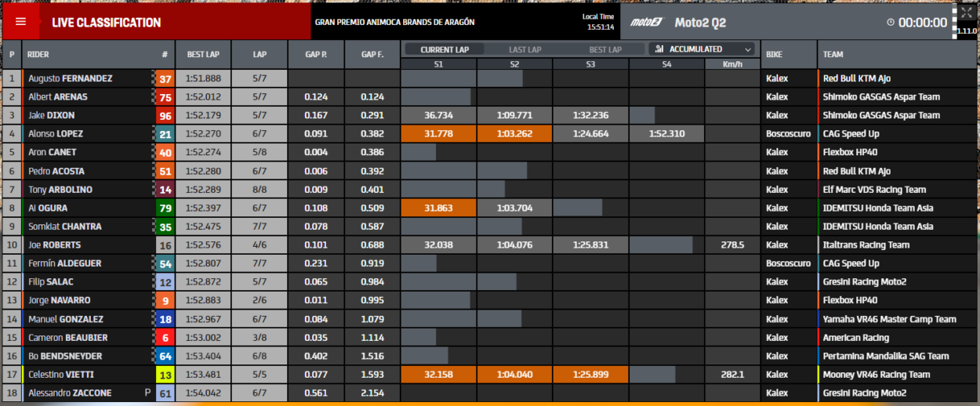Select rider Celestino VIETTI
980x406 pixels.
[x=60, y=375]
